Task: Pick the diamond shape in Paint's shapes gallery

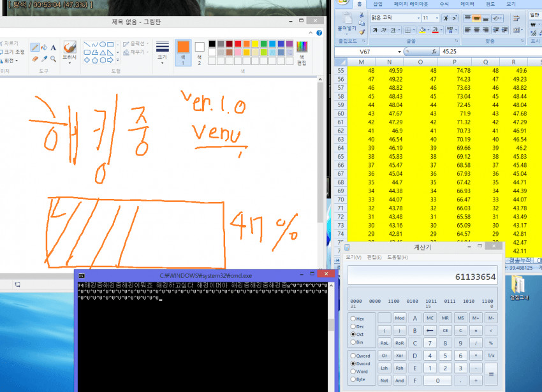Action: [x=87, y=60]
